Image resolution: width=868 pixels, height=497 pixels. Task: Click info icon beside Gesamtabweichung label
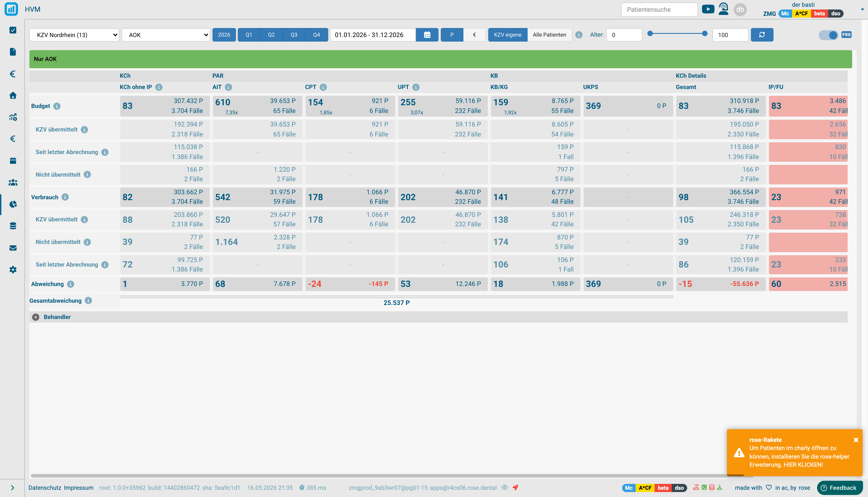[x=88, y=300]
